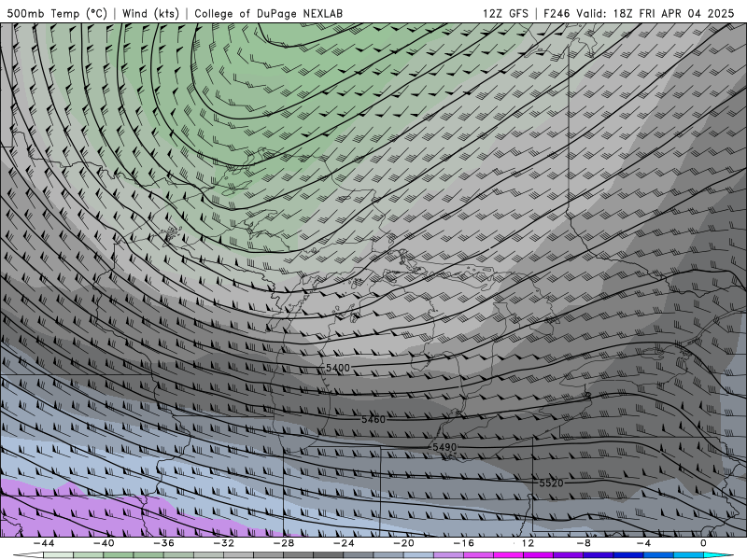This screenshot has height=560, width=747.
Task: Click the 5400 height contour label
Action: (x=338, y=368)
